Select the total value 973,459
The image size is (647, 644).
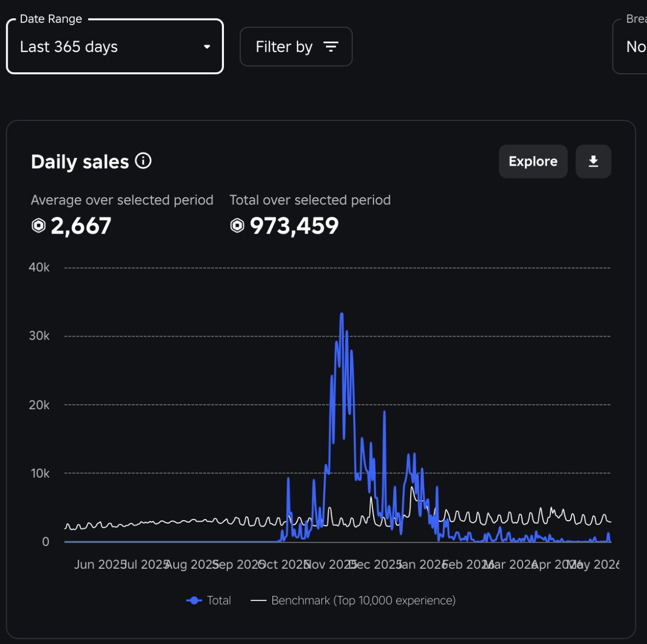point(294,226)
